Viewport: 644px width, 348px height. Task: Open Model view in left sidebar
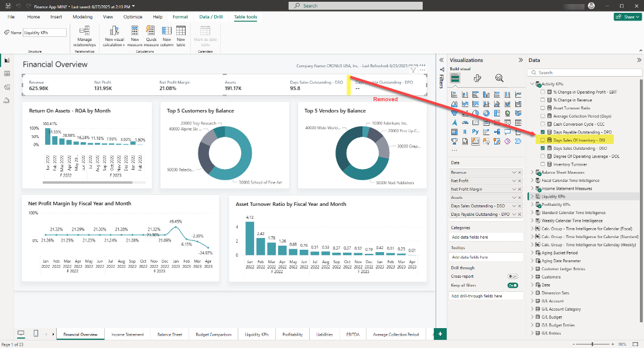6,87
